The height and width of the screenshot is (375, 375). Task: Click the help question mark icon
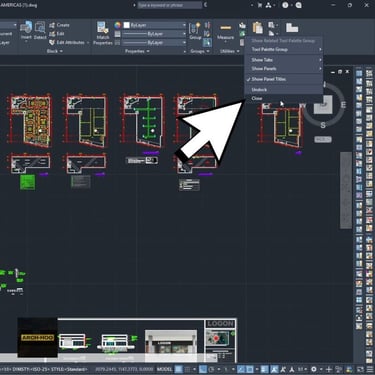(285, 5)
